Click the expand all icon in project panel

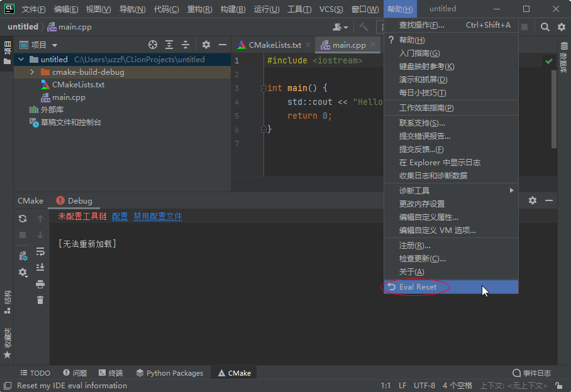(x=169, y=45)
